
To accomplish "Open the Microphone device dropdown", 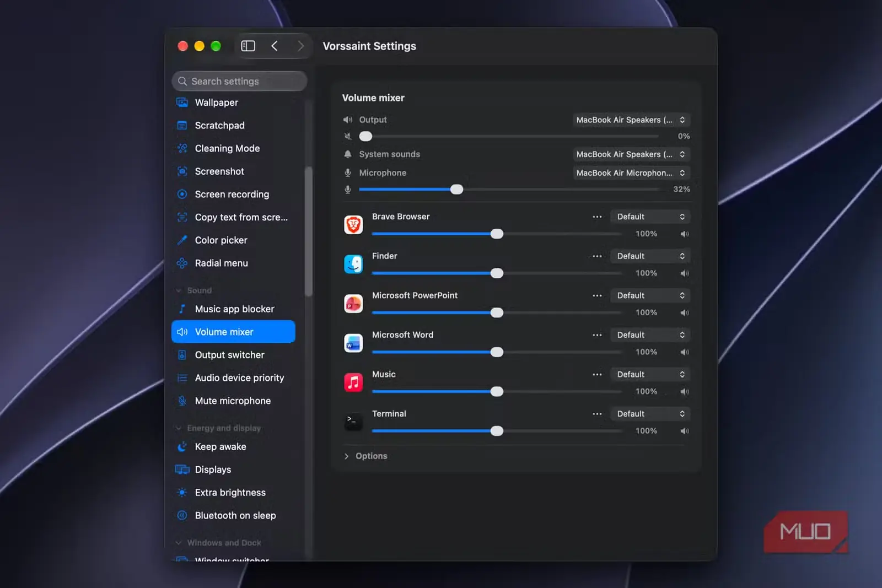I will pos(631,172).
